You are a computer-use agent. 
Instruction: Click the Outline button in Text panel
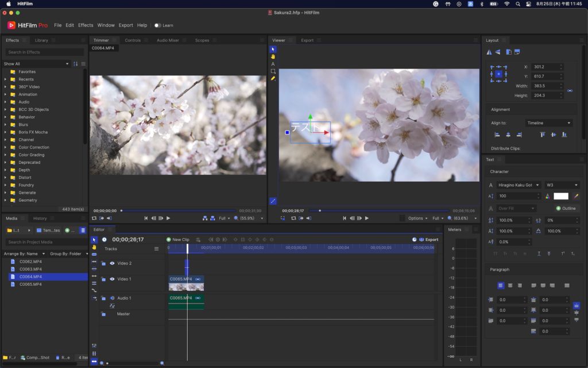pos(566,208)
